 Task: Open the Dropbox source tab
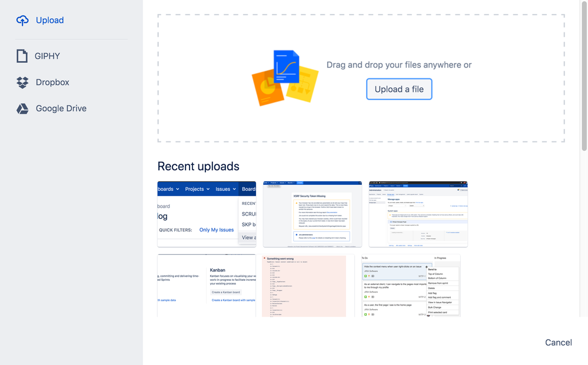tap(52, 82)
